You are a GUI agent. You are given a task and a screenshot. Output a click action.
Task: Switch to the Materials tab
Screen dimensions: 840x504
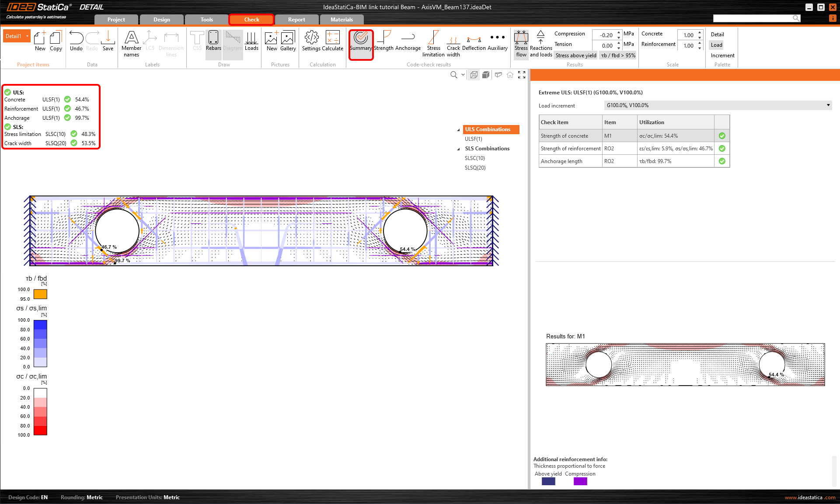[x=342, y=20]
